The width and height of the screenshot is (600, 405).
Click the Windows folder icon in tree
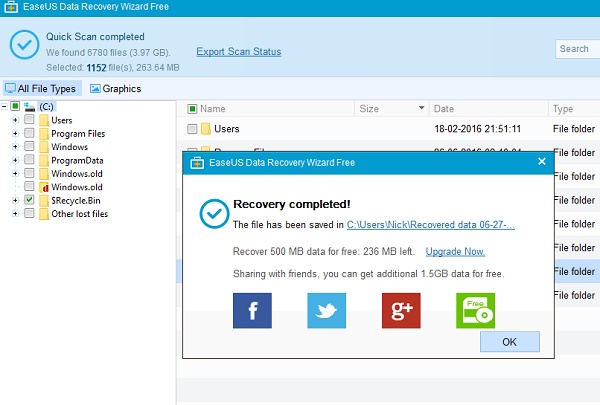pyautogui.click(x=44, y=147)
